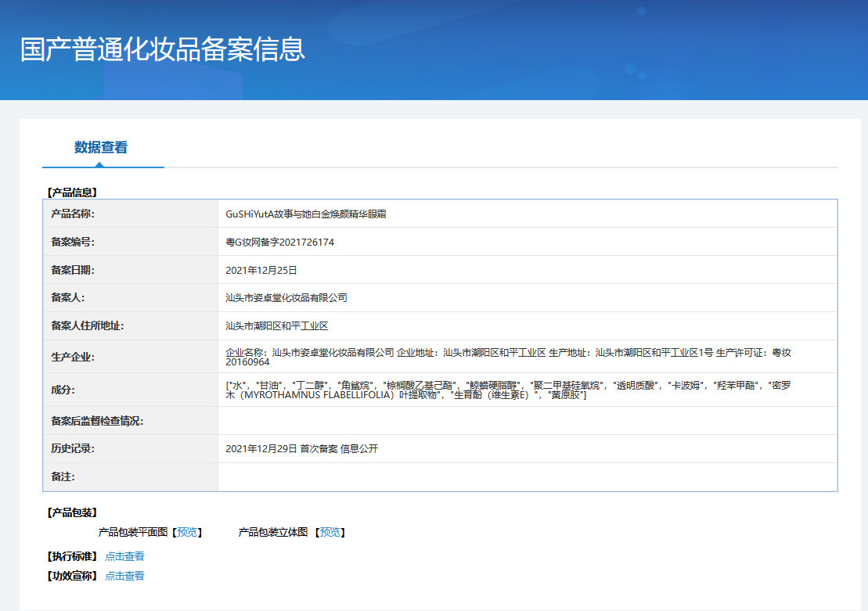Open 产品包装平面图 预览 link
This screenshot has height=611, width=868.
[187, 533]
